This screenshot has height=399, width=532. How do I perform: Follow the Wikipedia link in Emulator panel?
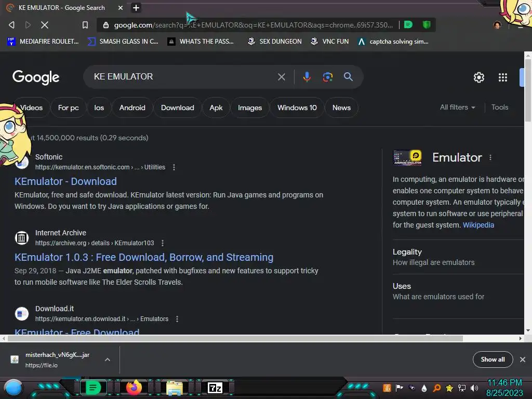click(x=478, y=225)
